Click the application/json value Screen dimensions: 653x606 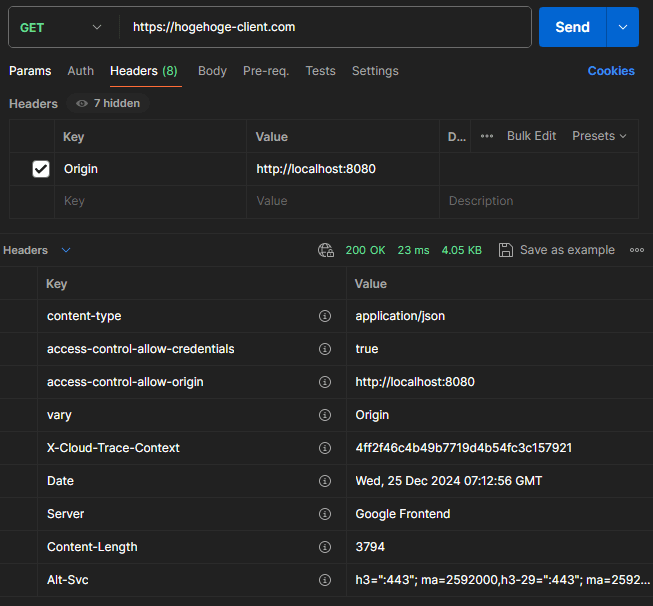(x=400, y=316)
